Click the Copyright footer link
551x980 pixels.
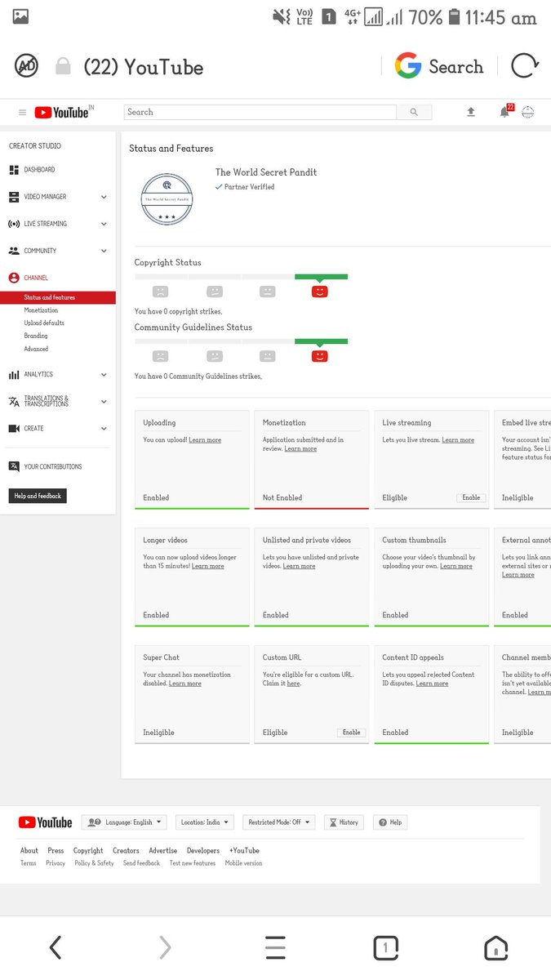[88, 850]
